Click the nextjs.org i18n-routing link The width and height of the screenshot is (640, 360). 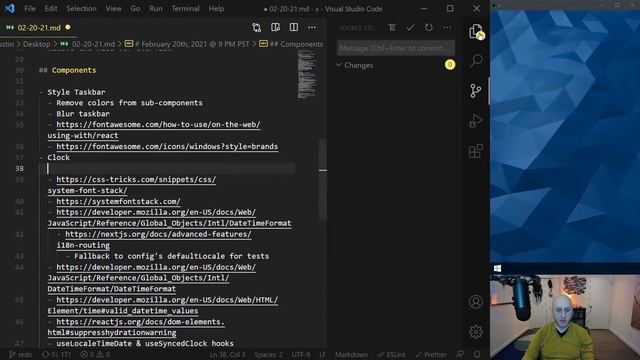[x=158, y=234]
